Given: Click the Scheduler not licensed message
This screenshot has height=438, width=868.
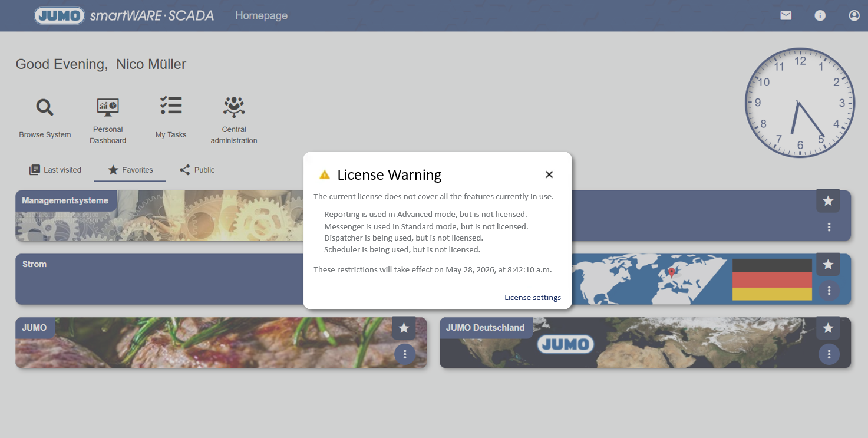Looking at the screenshot, I should point(402,249).
